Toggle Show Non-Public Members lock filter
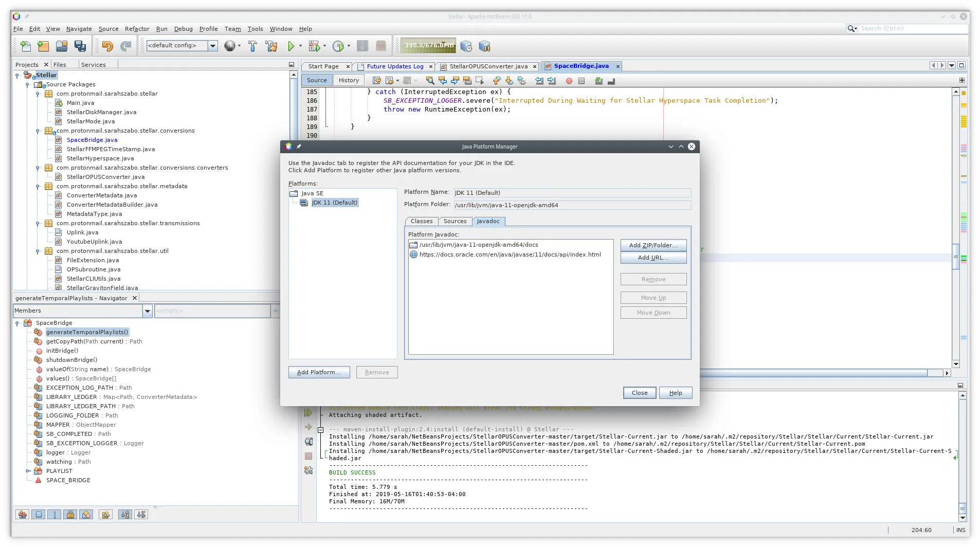980x547 pixels. click(70, 515)
